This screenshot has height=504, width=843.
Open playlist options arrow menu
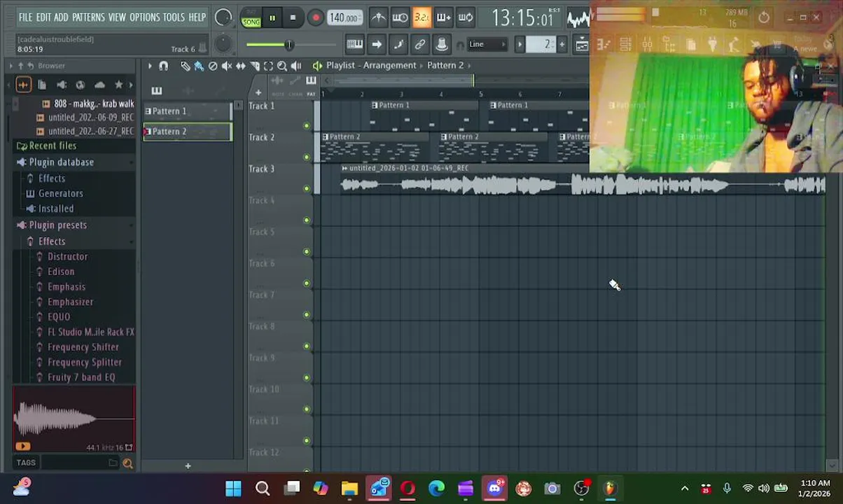click(149, 66)
